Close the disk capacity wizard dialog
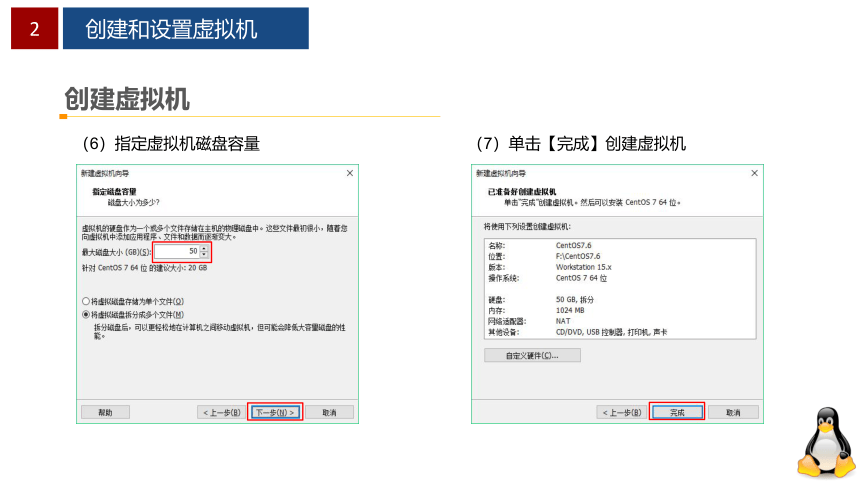The height and width of the screenshot is (484, 860). coord(350,173)
